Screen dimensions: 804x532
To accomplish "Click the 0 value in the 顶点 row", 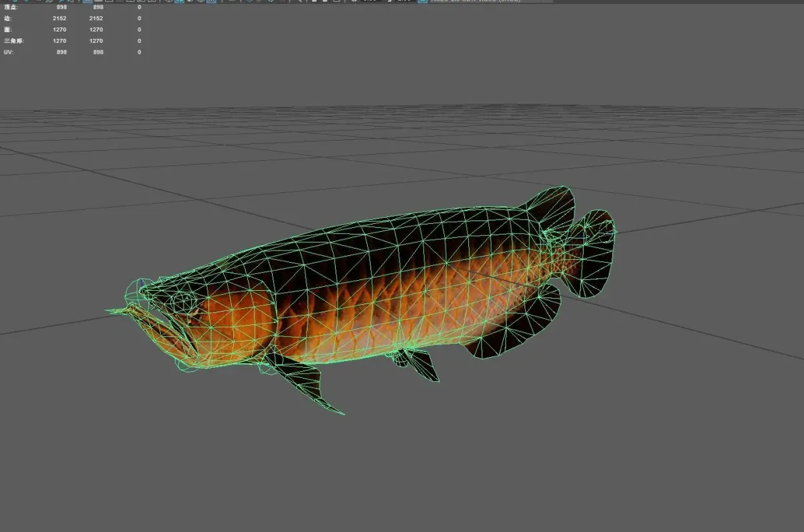I will pyautogui.click(x=139, y=7).
